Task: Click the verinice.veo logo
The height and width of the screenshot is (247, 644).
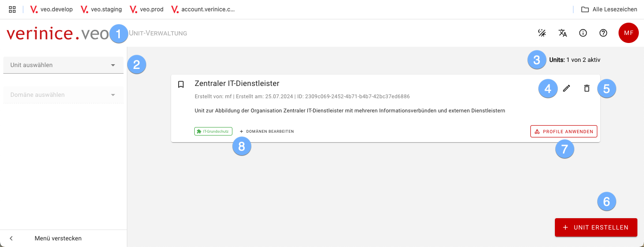Action: coord(57,34)
